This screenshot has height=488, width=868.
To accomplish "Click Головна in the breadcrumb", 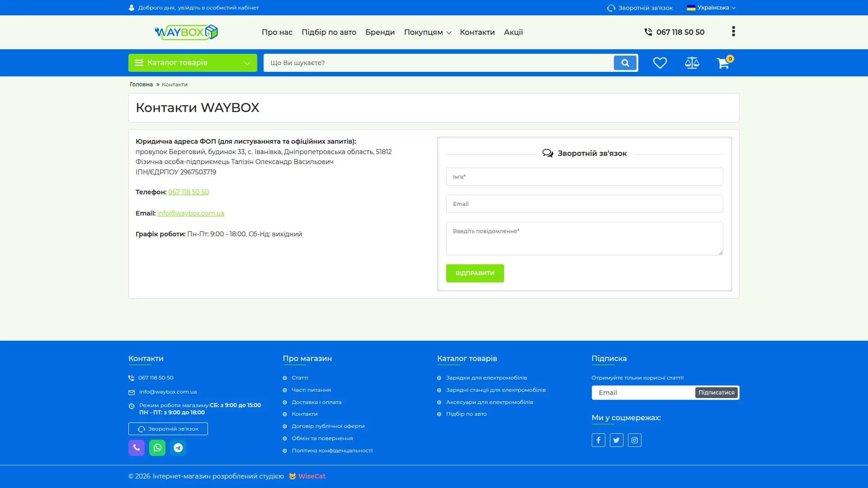I will pos(141,84).
